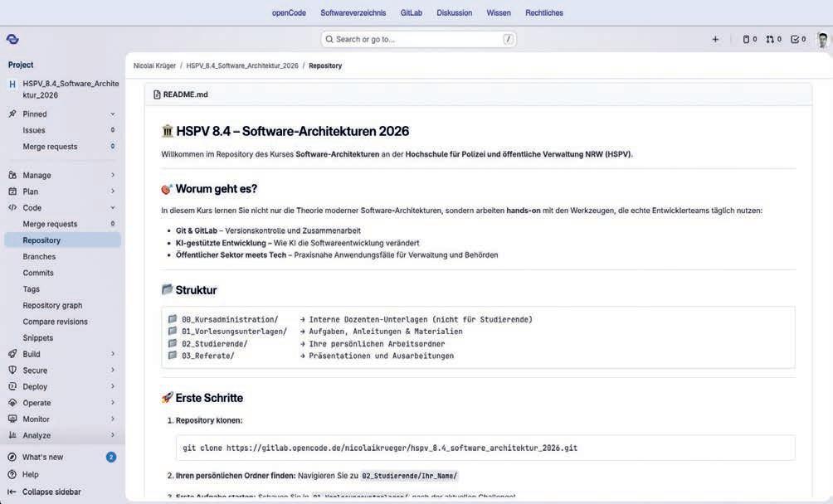Click the project avatar letter H
Viewport: 833px width, 504px height.
[12, 84]
